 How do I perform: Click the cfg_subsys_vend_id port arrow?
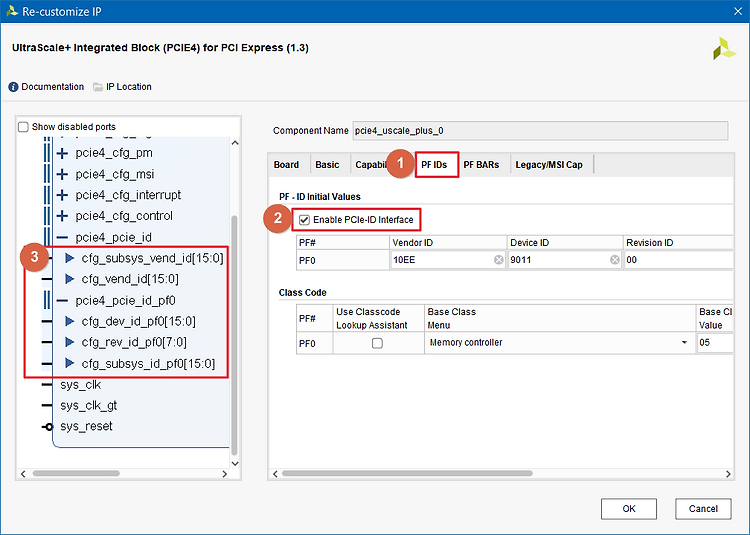point(70,258)
